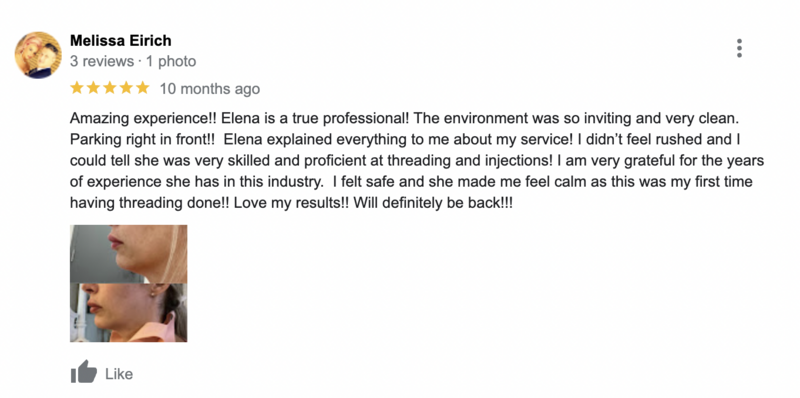Click the "3 reviews" text under the name
The width and height of the screenshot is (800, 398).
coord(102,61)
